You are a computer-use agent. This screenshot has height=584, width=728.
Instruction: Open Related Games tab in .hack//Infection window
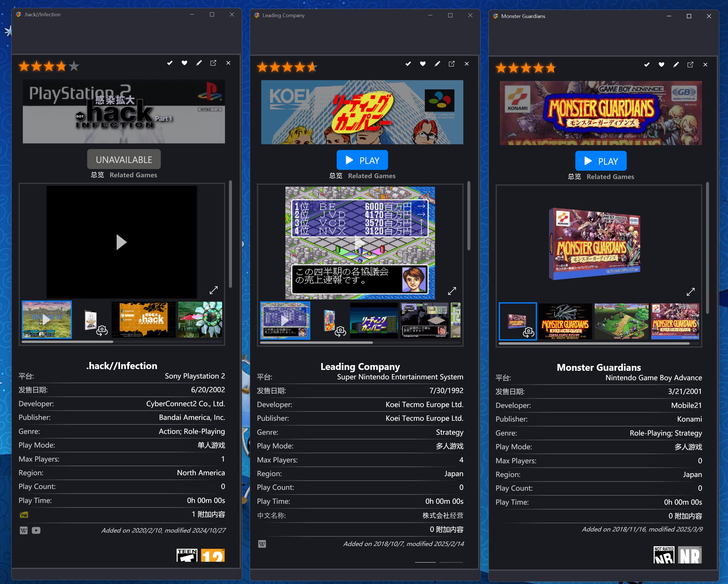(x=133, y=175)
